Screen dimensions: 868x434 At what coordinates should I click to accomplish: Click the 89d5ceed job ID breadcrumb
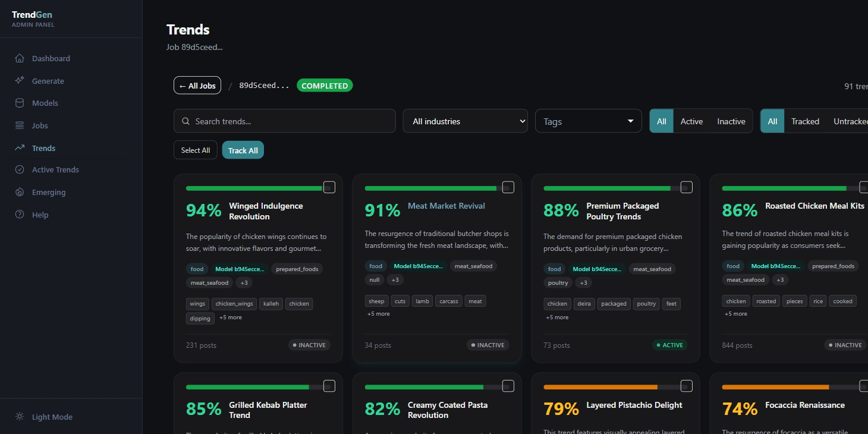point(264,86)
